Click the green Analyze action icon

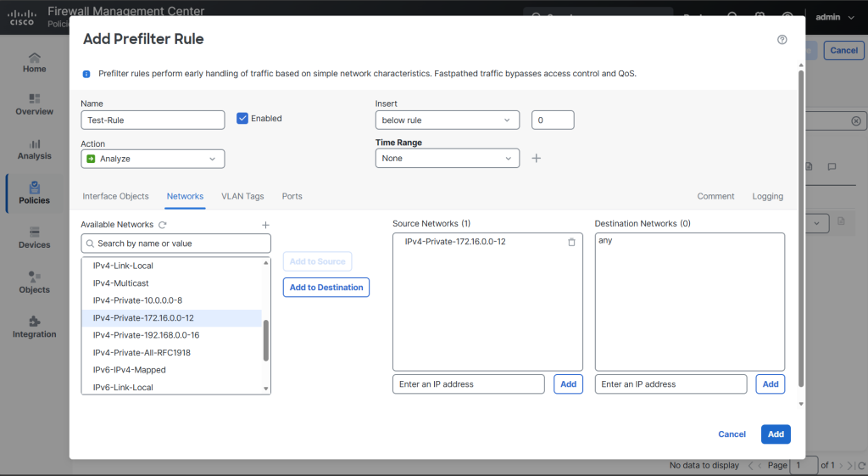91,159
